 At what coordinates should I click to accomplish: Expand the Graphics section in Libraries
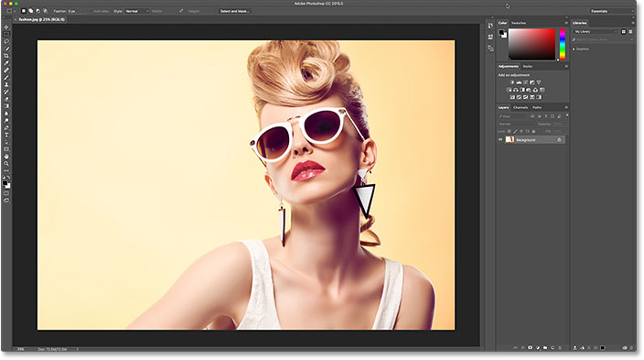coord(574,49)
